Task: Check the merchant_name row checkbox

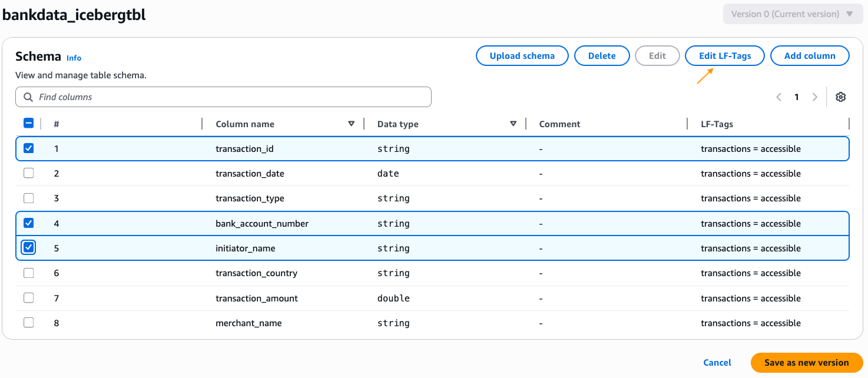Action: [28, 323]
